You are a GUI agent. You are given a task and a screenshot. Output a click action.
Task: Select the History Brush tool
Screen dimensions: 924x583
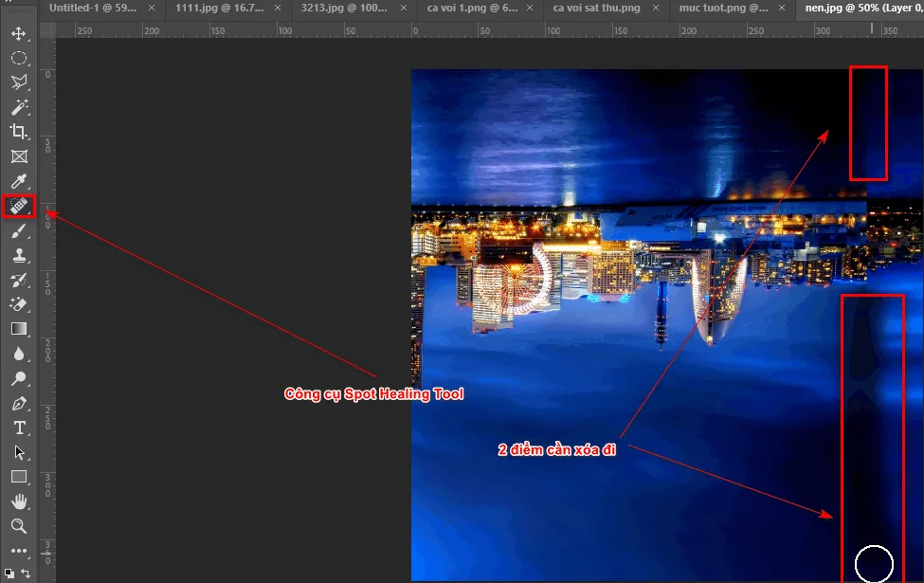click(x=19, y=279)
